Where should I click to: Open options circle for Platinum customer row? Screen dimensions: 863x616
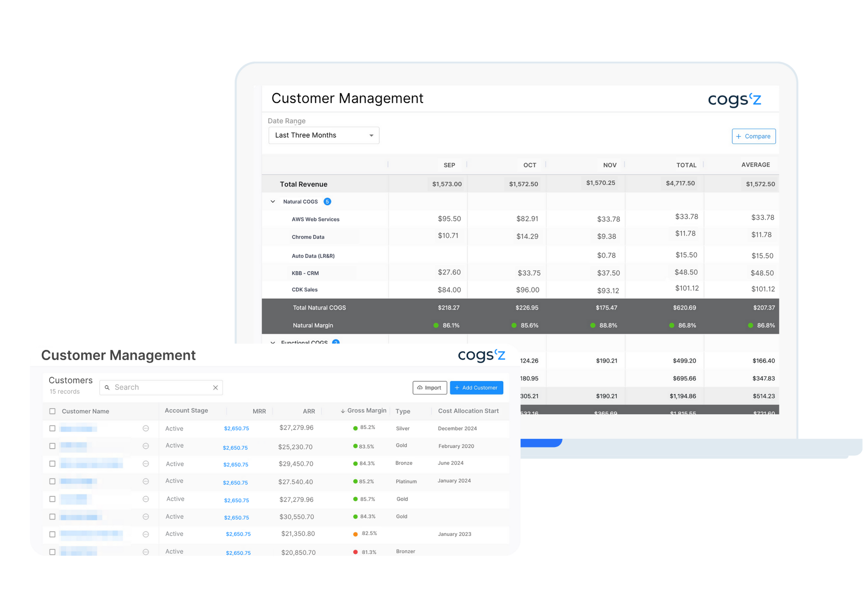[x=146, y=481]
